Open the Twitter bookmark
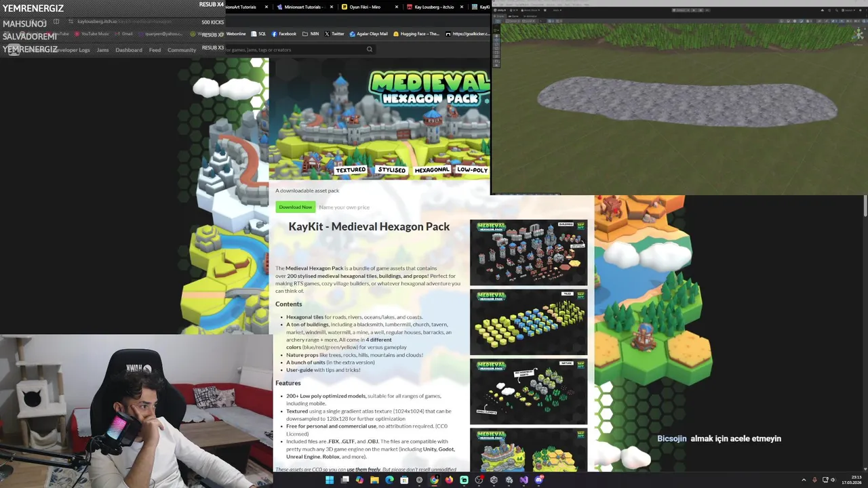The height and width of the screenshot is (488, 868). tap(334, 34)
